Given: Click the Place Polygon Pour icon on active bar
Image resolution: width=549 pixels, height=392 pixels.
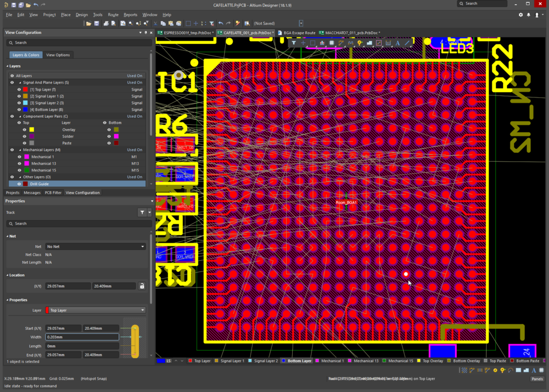Looking at the screenshot, I should coord(369,43).
